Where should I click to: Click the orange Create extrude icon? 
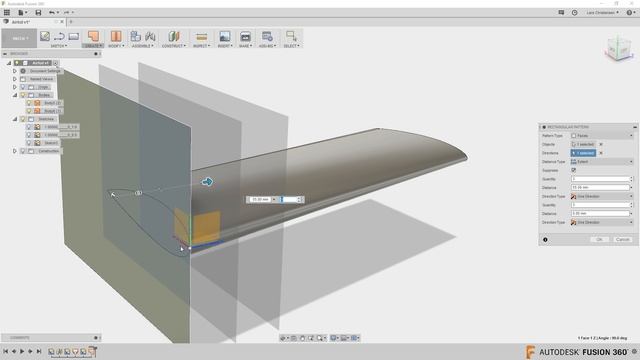coord(93,36)
